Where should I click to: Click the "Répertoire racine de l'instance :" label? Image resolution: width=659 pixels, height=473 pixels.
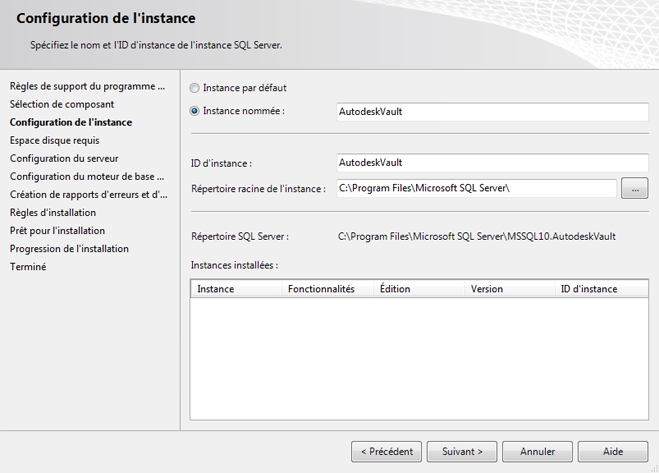258,189
